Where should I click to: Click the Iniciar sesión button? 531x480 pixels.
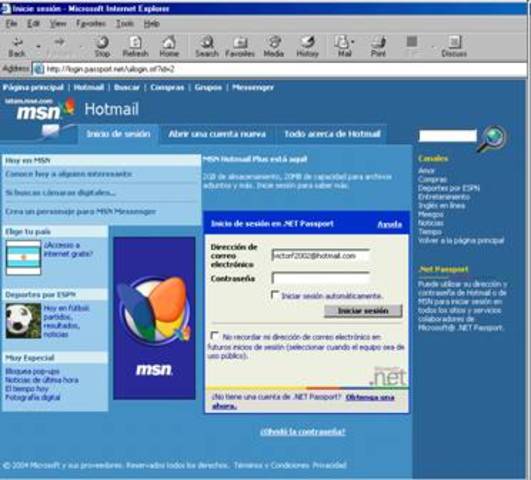[x=363, y=311]
